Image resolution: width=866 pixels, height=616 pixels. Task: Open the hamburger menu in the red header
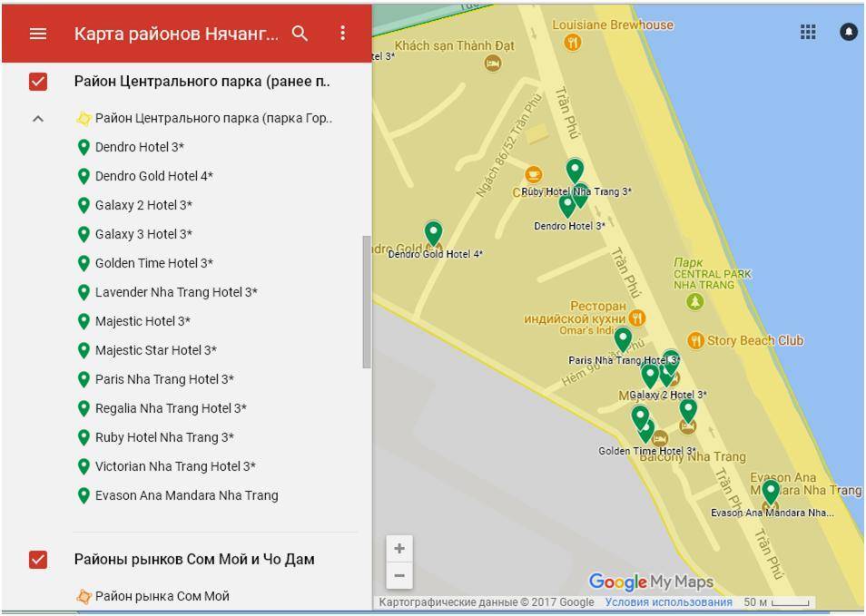tap(37, 34)
